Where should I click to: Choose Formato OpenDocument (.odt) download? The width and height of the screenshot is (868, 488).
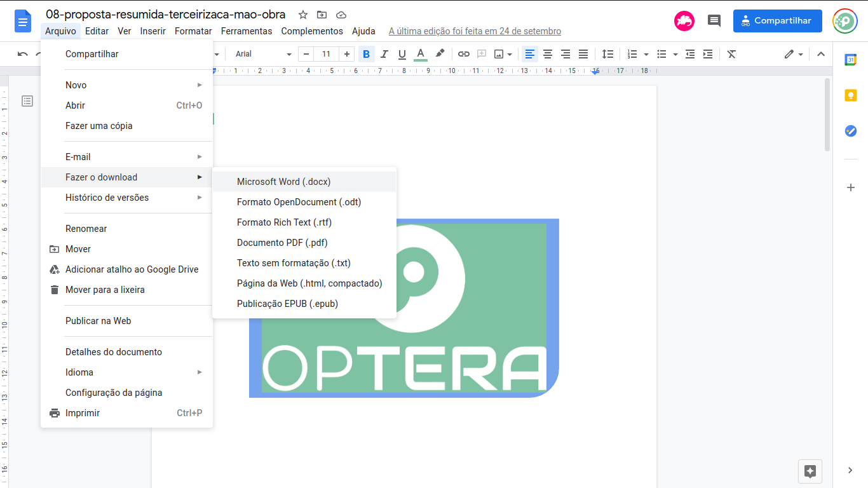pyautogui.click(x=304, y=202)
